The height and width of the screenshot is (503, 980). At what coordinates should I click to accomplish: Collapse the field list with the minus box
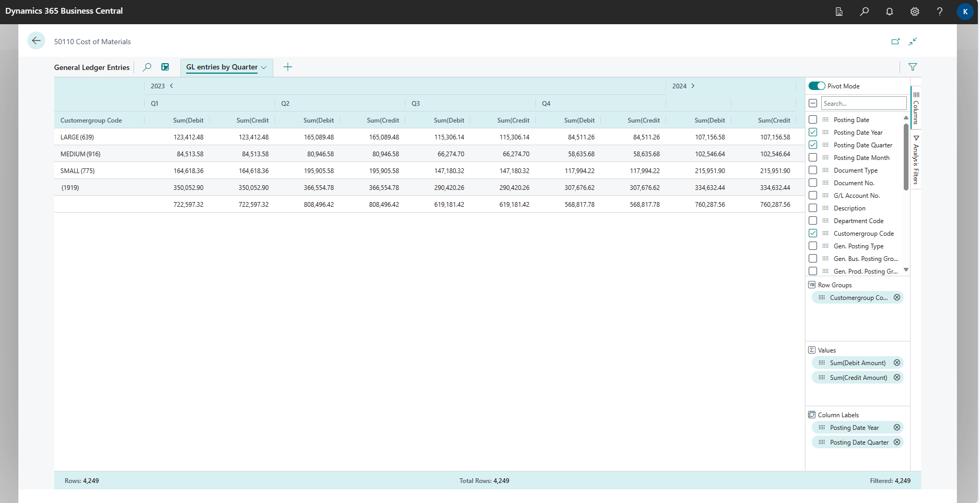813,103
